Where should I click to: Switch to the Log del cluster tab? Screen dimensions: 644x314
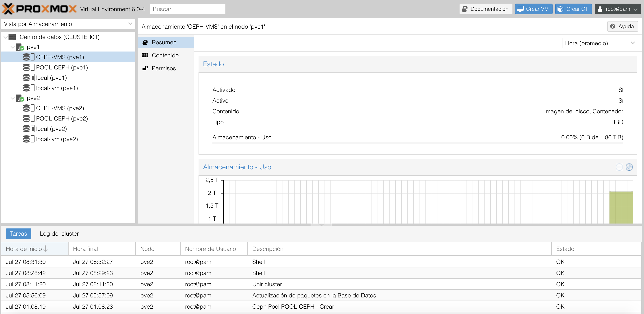pyautogui.click(x=59, y=234)
